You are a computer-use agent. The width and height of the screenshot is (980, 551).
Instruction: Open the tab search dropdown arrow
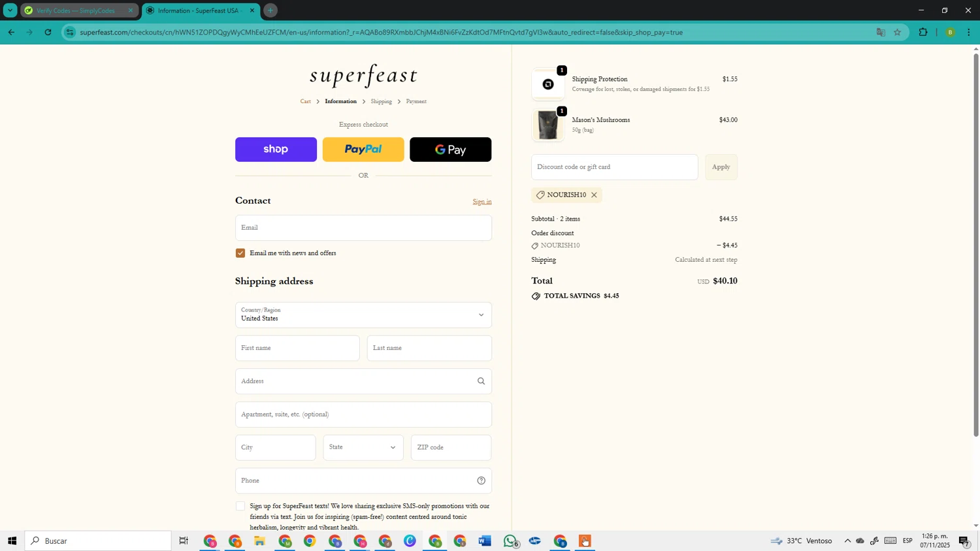tap(10, 10)
